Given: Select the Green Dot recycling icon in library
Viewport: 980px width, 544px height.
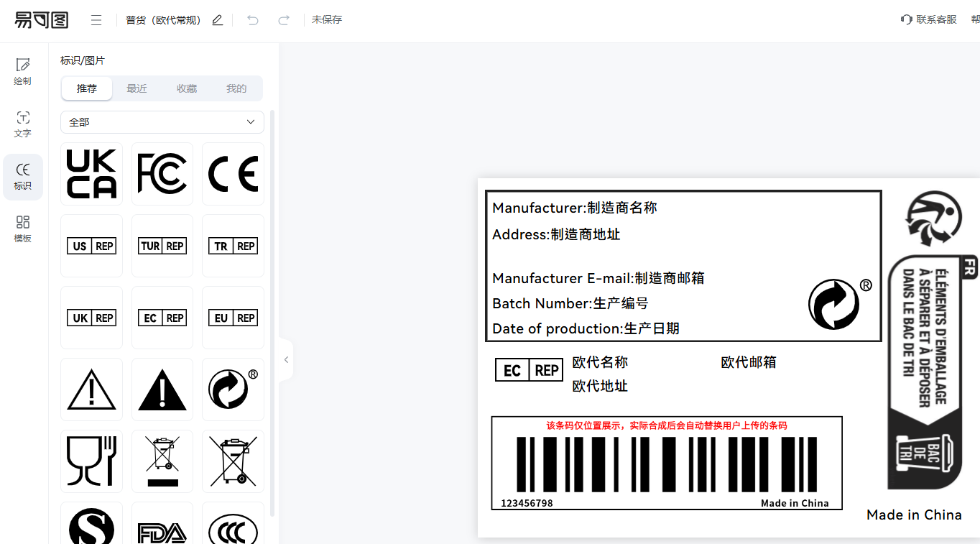Looking at the screenshot, I should coord(233,389).
